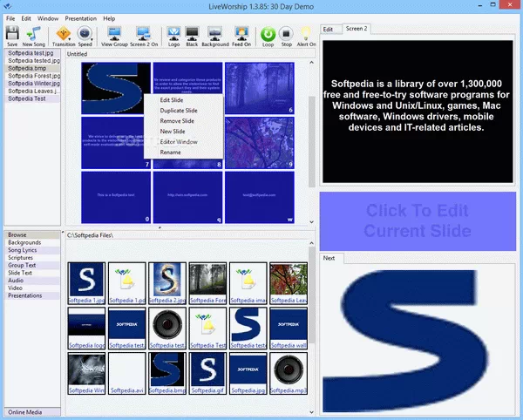The image size is (523, 420).
Task: Click the 'Click To Edit Current Slide' button
Action: coord(418,220)
